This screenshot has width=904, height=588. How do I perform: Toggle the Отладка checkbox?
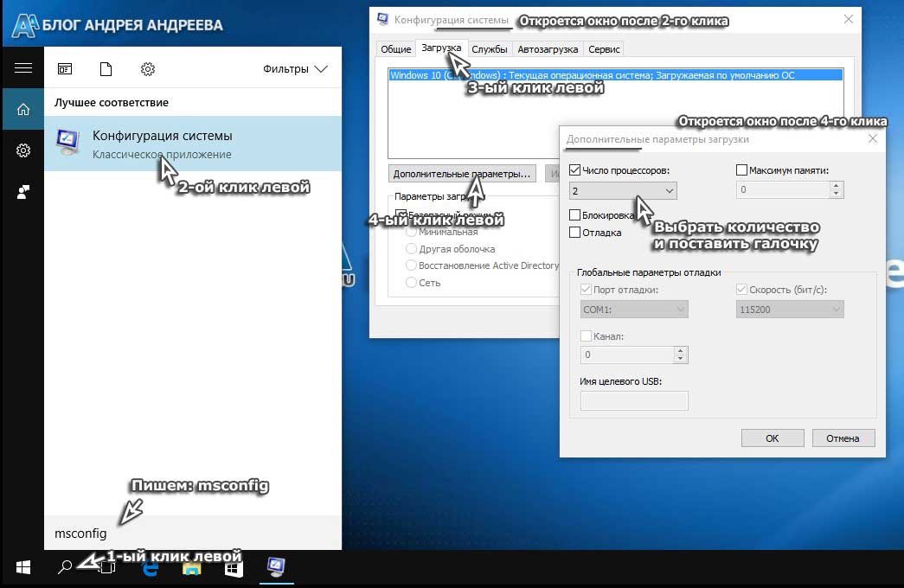pyautogui.click(x=574, y=233)
